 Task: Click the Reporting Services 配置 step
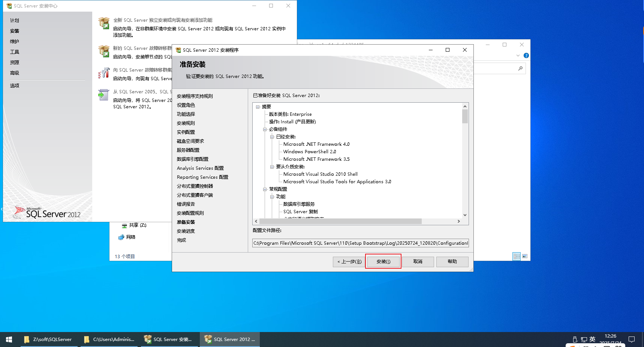click(x=203, y=177)
